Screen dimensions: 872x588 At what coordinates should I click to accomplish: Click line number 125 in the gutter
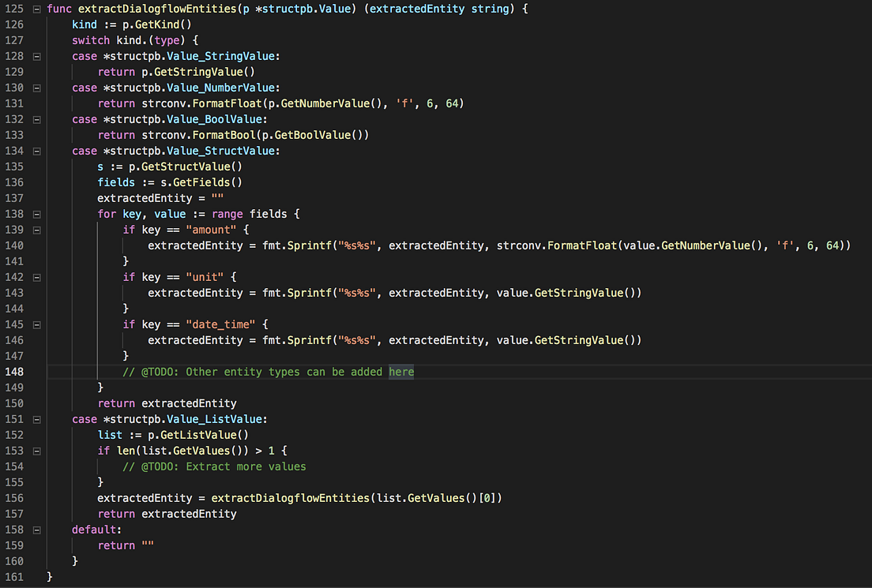coord(14,9)
